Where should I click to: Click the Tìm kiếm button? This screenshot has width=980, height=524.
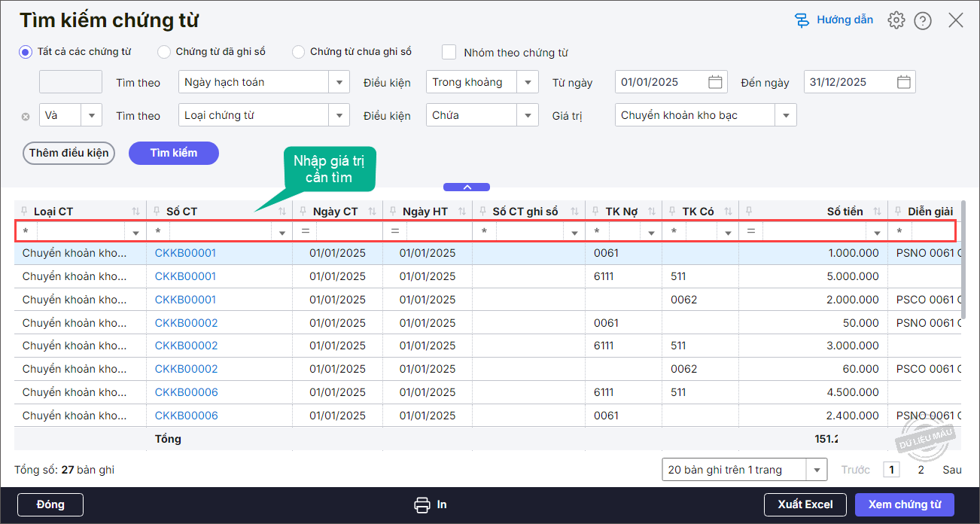tap(173, 153)
